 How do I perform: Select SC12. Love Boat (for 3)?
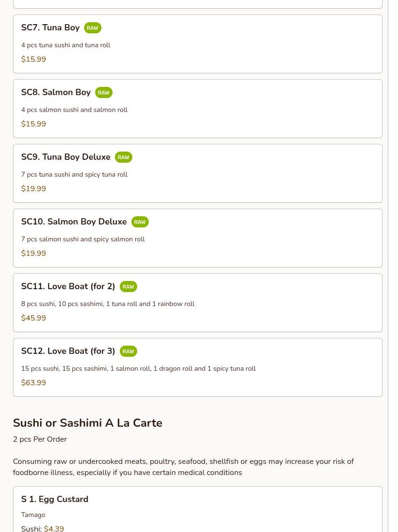(198, 367)
